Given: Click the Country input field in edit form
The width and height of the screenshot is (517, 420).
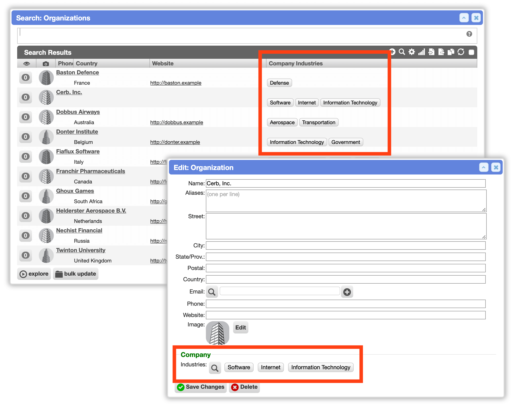Looking at the screenshot, I should [x=346, y=280].
